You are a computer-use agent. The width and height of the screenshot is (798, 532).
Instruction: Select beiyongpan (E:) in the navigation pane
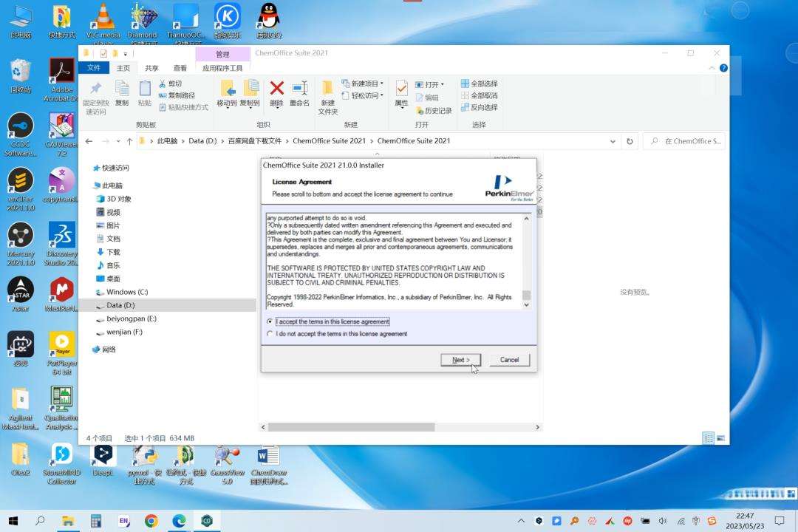tap(132, 318)
